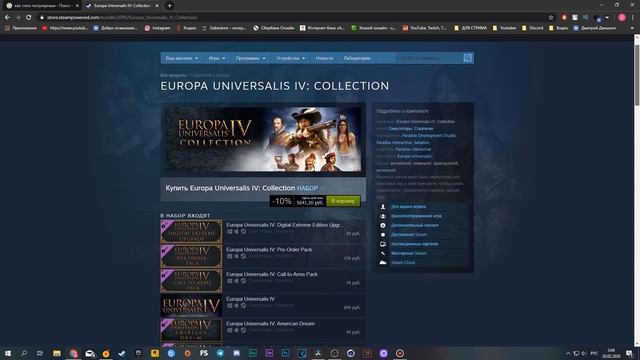Click the downloadable content feature icon

point(383,225)
